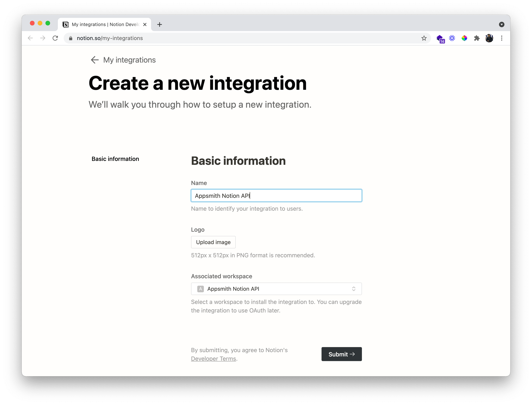This screenshot has width=532, height=405.
Task: Open Chrome's three-dot menu
Action: tap(502, 38)
